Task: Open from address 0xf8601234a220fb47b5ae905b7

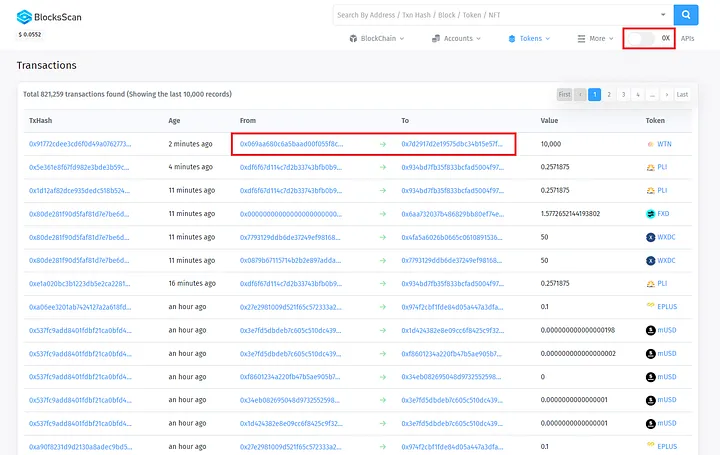Action: pyautogui.click(x=290, y=377)
